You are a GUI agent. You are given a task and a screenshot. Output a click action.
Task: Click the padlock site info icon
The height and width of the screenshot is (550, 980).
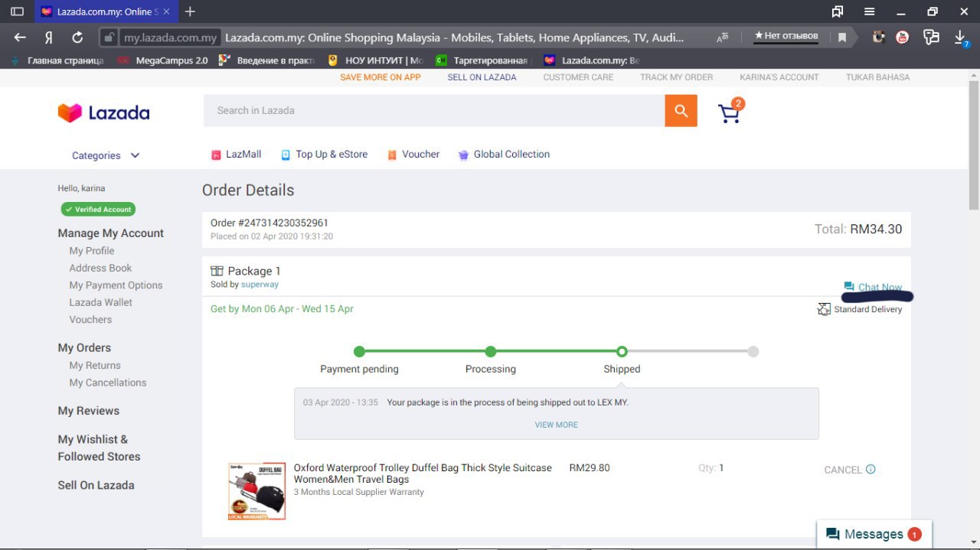(x=109, y=37)
